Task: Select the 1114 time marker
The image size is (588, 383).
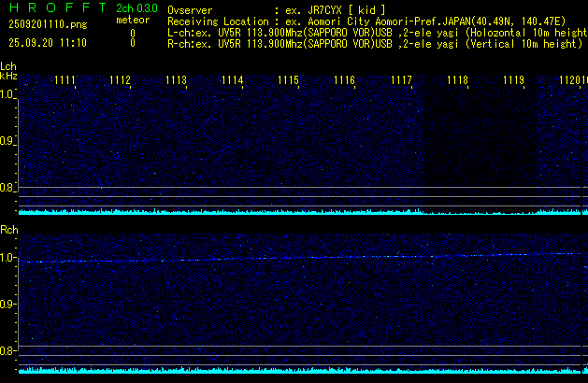Action: (233, 81)
